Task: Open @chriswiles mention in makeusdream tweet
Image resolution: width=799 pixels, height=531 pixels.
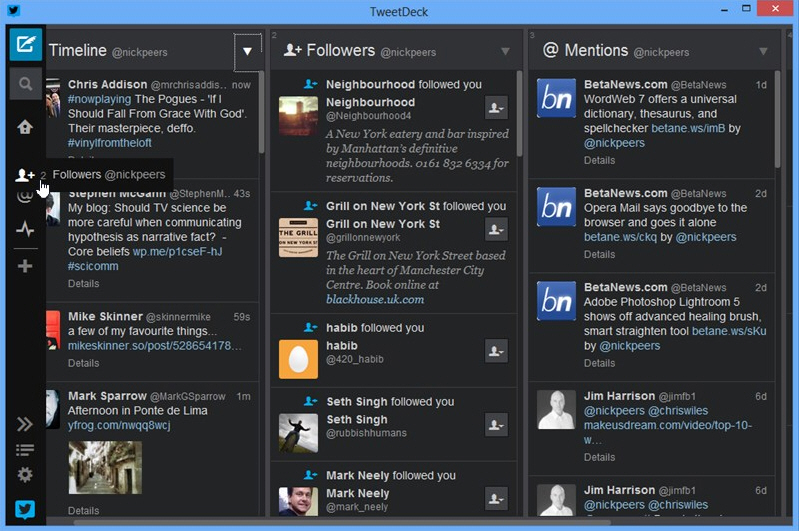Action: 678,411
